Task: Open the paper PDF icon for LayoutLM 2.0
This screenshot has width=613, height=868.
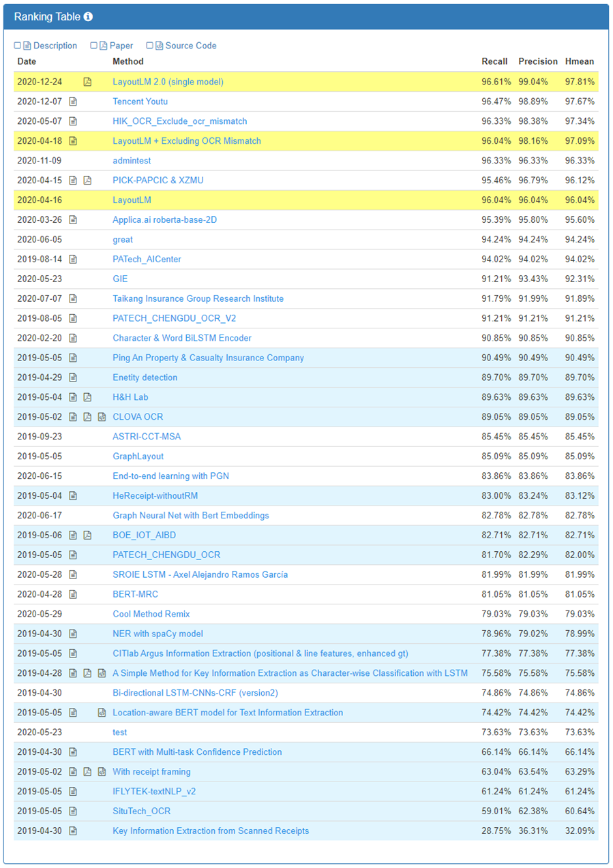Action: pyautogui.click(x=87, y=82)
